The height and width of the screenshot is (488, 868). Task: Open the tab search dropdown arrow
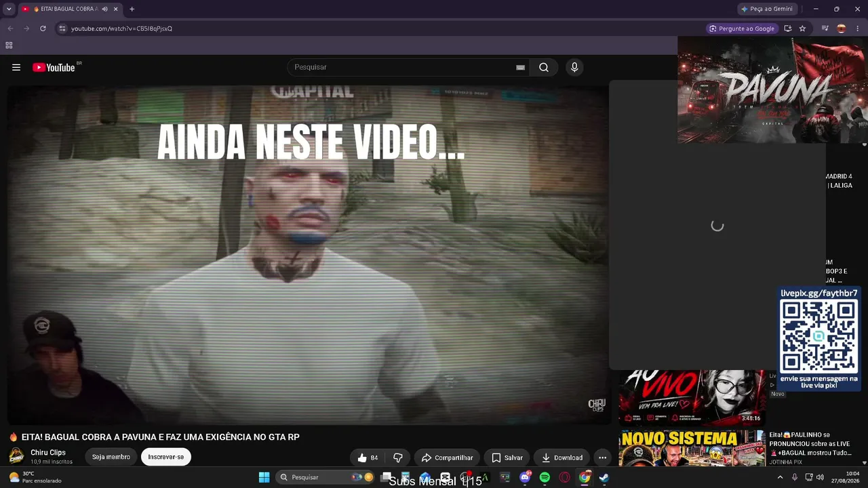tap(9, 9)
